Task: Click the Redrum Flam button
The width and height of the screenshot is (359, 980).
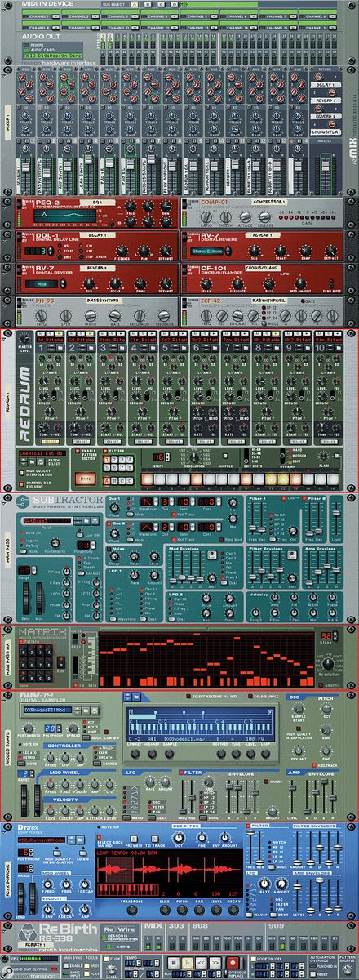Action: coord(337,455)
